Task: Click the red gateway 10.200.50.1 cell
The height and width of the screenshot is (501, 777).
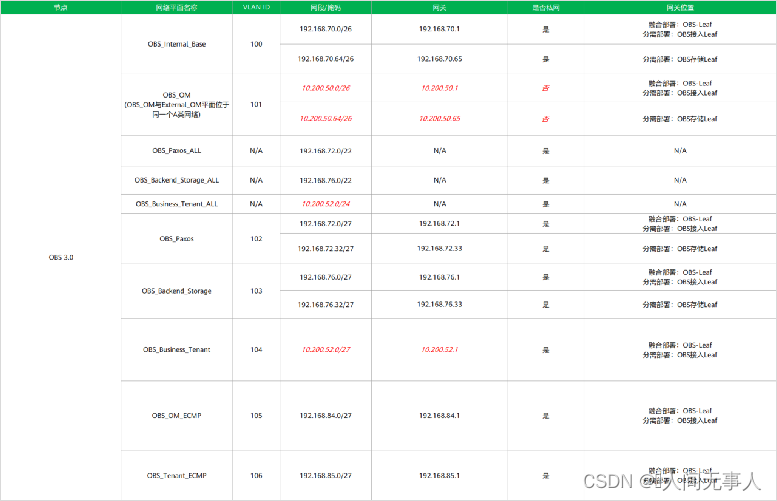Action: pyautogui.click(x=440, y=88)
